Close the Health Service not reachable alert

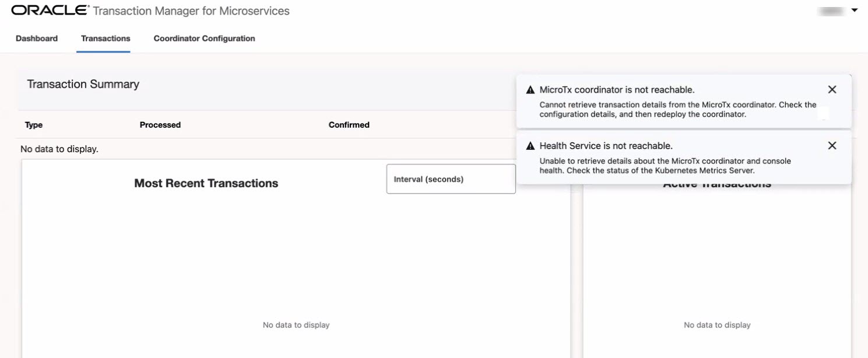[x=832, y=146]
